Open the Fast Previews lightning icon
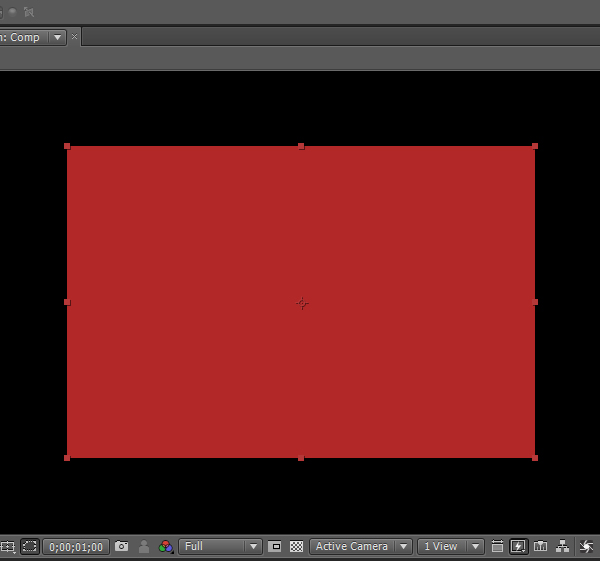 click(x=518, y=546)
